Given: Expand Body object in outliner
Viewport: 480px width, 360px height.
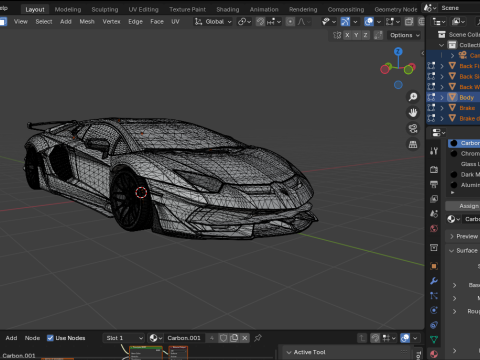Looking at the screenshot, I should point(442,97).
